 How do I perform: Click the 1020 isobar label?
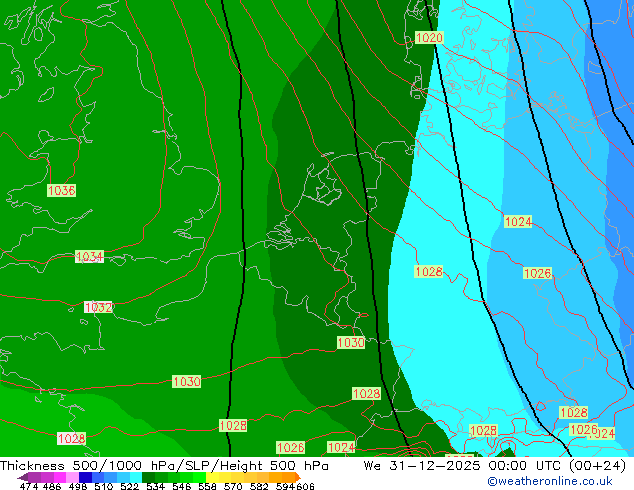[429, 38]
